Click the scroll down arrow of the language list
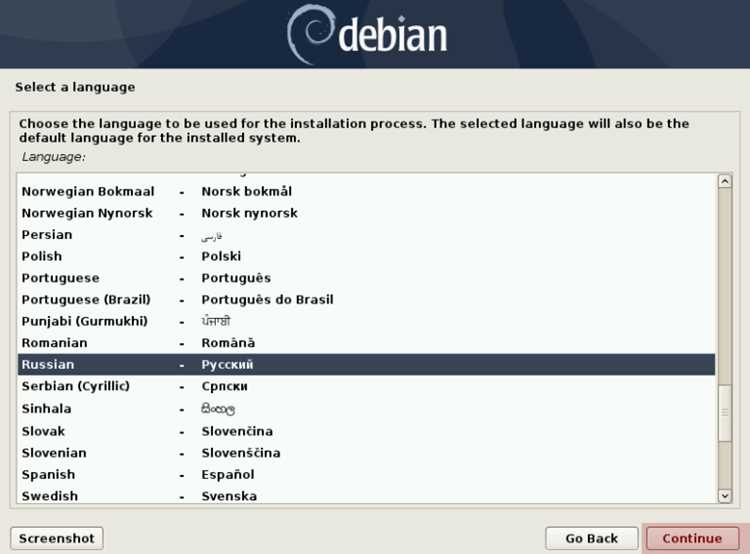The image size is (750, 554). (725, 496)
